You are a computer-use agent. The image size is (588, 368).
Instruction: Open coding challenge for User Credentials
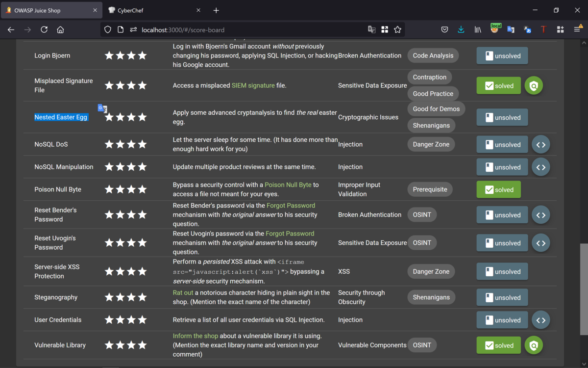point(541,320)
